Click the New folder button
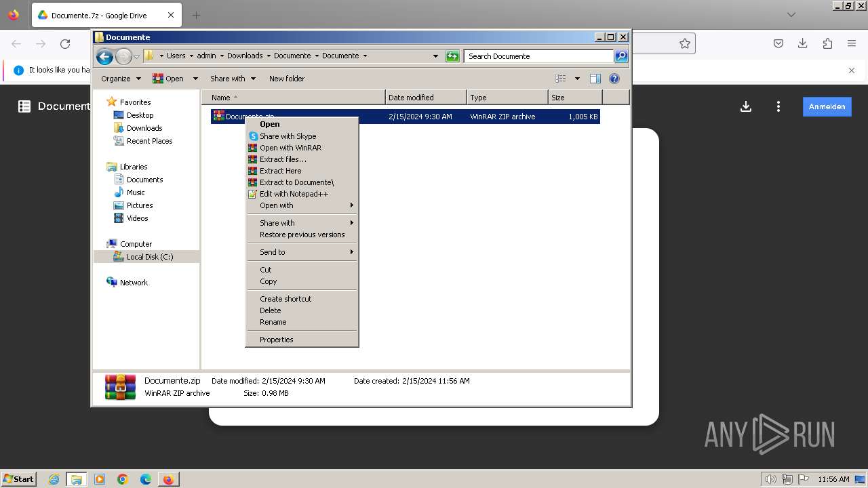Image resolution: width=868 pixels, height=488 pixels. point(287,79)
